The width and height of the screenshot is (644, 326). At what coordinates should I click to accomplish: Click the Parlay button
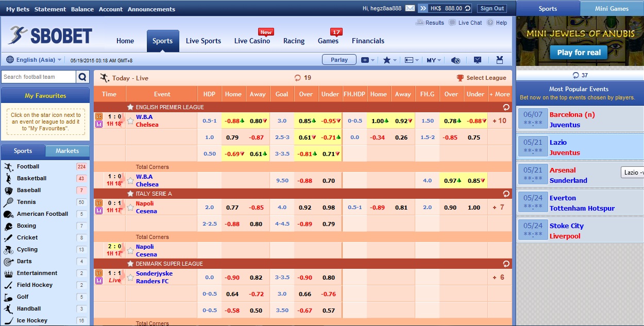point(339,60)
